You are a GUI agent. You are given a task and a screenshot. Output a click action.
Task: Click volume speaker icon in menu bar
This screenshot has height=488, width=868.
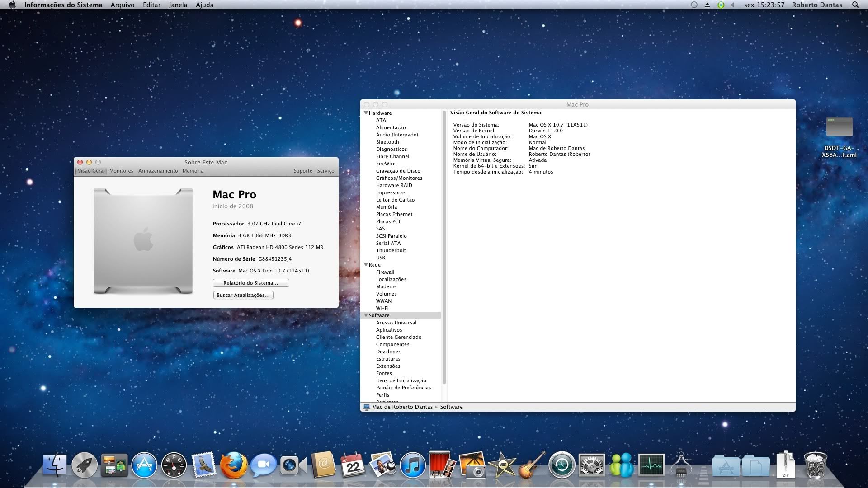click(x=732, y=5)
